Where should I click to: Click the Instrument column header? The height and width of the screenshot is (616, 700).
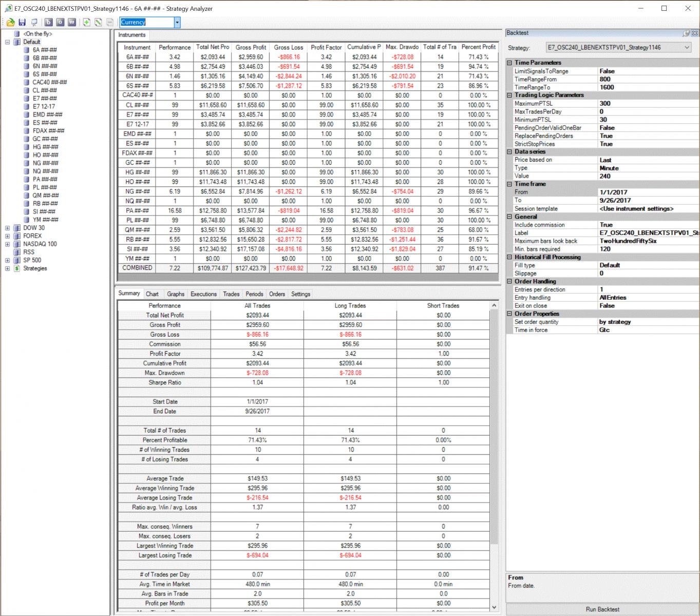click(137, 47)
